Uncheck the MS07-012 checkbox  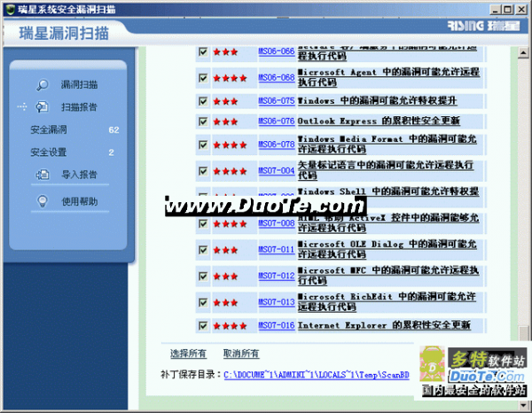[x=203, y=276]
